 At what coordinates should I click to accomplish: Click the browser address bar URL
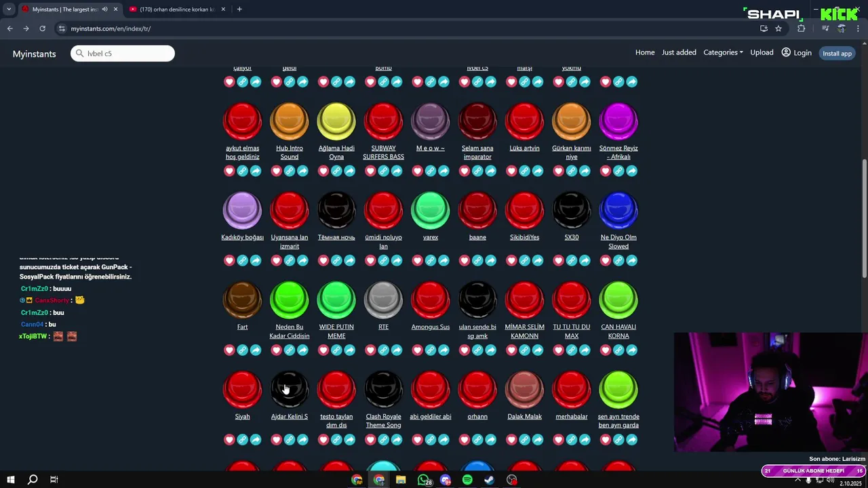pos(111,28)
